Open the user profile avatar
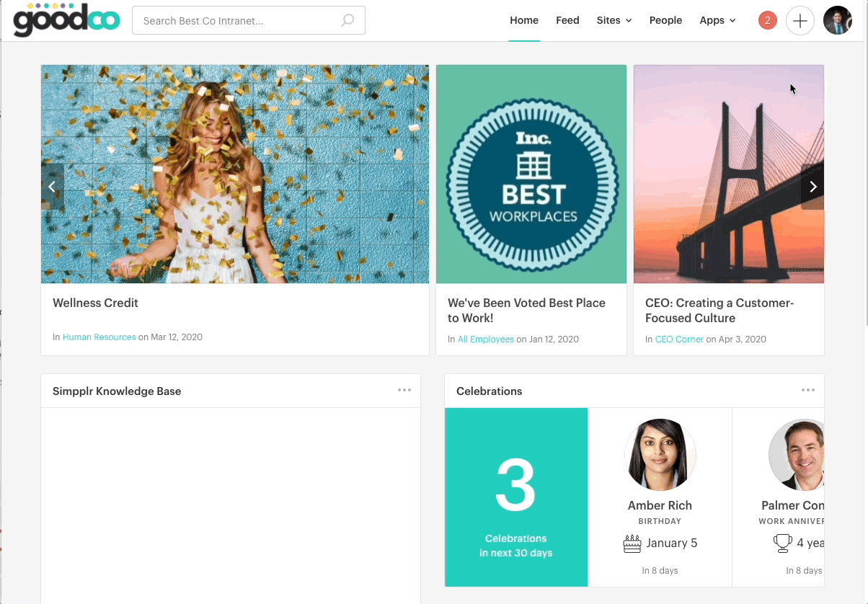This screenshot has height=604, width=868. [x=838, y=21]
